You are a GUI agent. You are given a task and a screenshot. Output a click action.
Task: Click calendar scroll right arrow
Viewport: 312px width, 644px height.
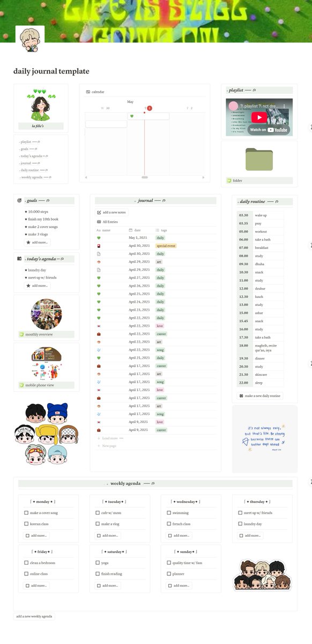pos(203,177)
